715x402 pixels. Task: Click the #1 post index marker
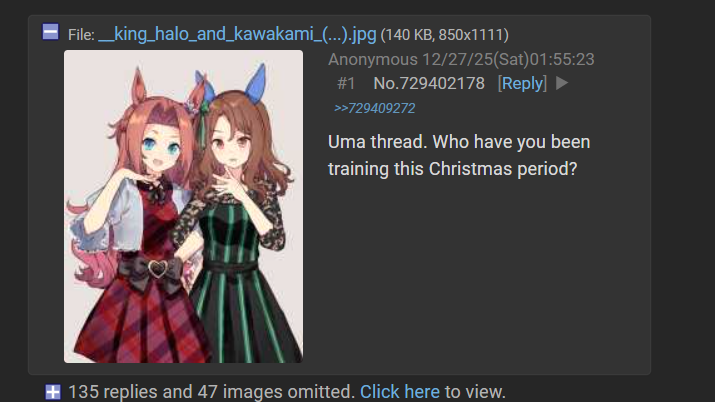tap(346, 83)
